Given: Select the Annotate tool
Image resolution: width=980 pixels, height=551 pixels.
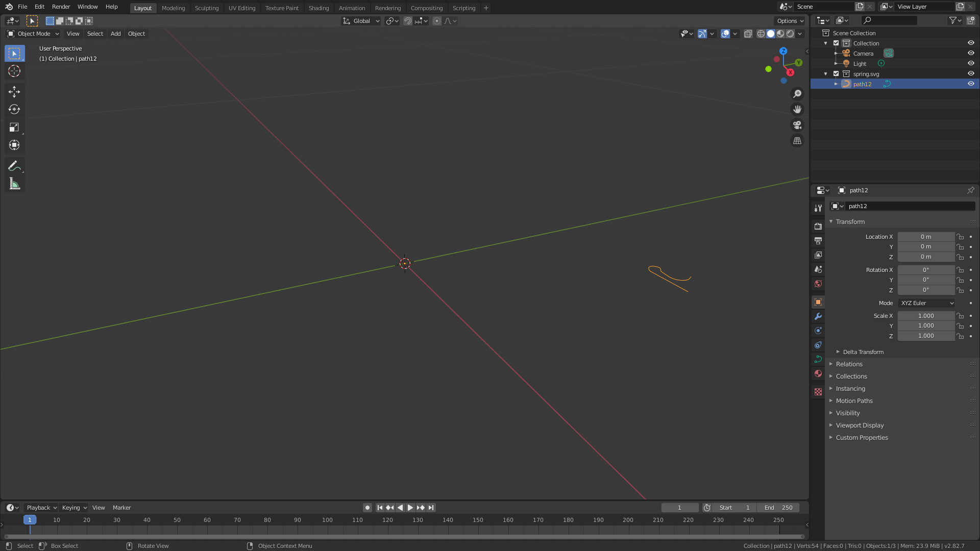Looking at the screenshot, I should (14, 166).
